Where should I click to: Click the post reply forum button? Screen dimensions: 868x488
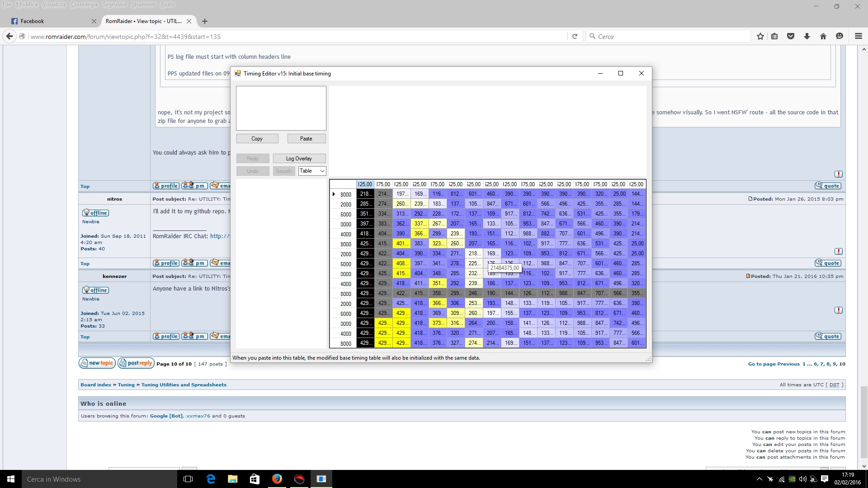(x=136, y=363)
